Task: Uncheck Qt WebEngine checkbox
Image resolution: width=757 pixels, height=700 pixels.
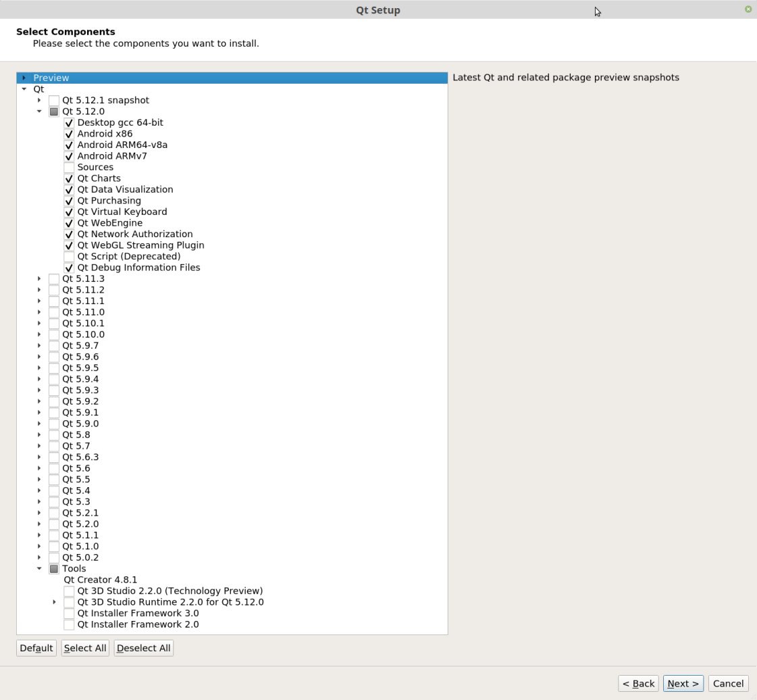Action: tap(69, 223)
